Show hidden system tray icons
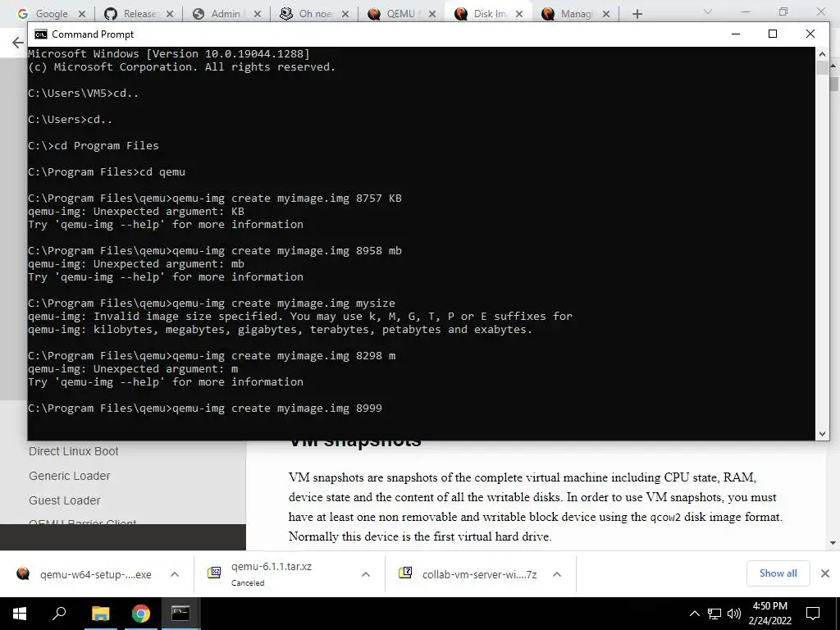The height and width of the screenshot is (630, 840). (x=694, y=614)
